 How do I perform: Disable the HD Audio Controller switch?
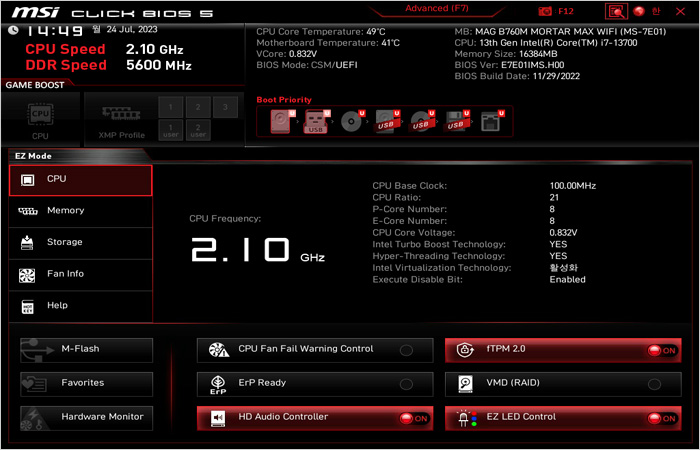tap(412, 419)
